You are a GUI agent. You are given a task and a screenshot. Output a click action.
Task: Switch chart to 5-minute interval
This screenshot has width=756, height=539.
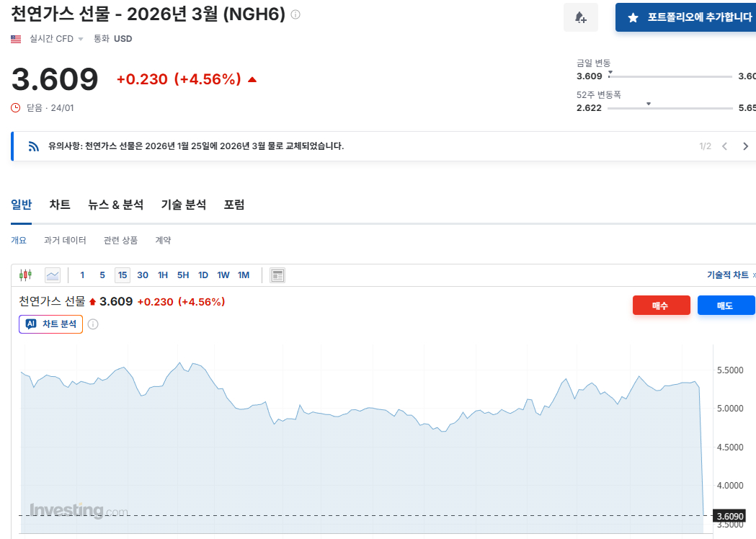(x=102, y=275)
